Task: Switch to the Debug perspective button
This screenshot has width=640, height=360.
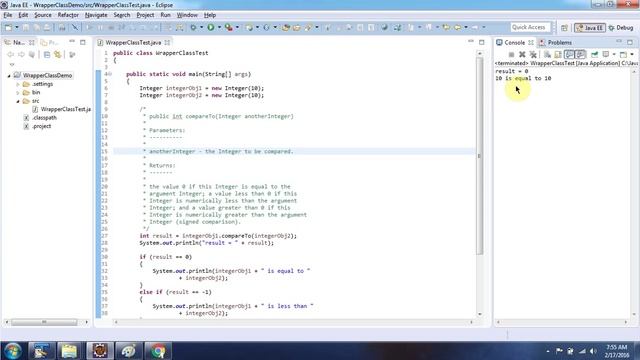Action: [x=620, y=28]
